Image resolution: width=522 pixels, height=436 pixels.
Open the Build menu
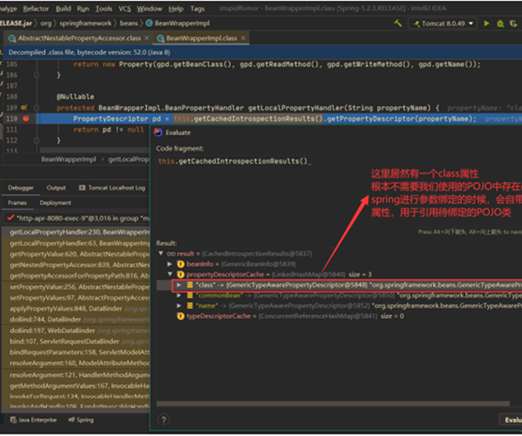click(x=63, y=9)
